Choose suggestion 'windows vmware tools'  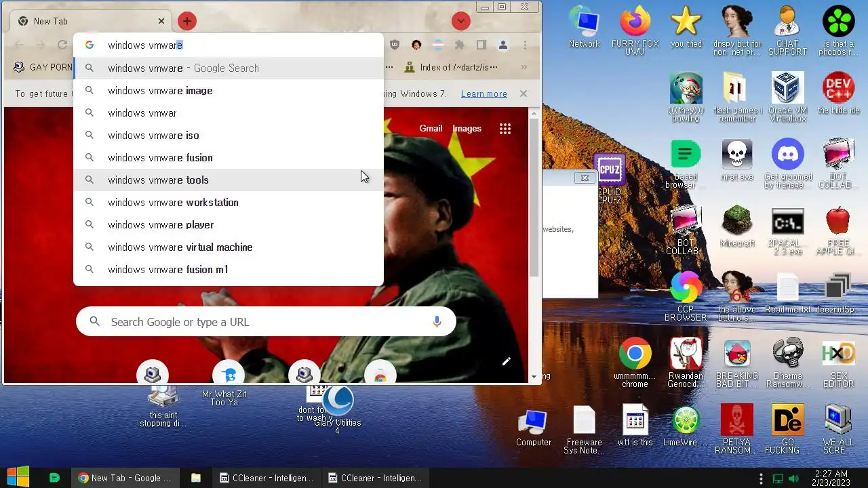pyautogui.click(x=229, y=180)
